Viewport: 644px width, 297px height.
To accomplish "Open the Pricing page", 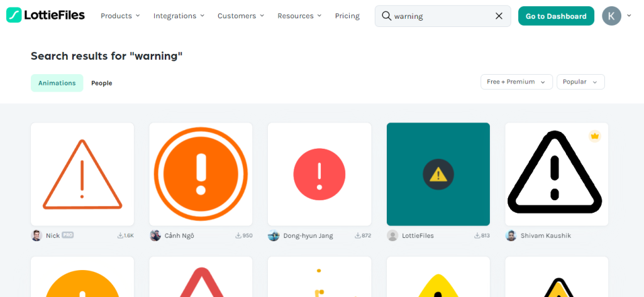I will [347, 16].
